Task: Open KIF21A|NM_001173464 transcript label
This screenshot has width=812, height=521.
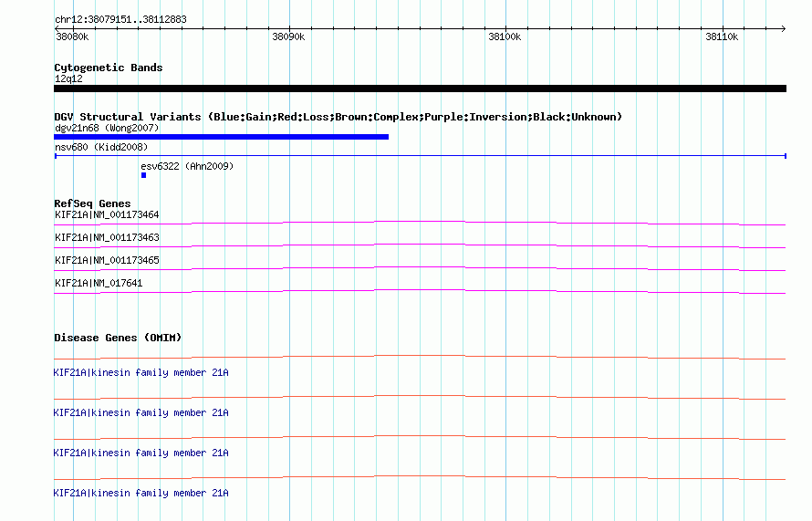Action: tap(107, 215)
